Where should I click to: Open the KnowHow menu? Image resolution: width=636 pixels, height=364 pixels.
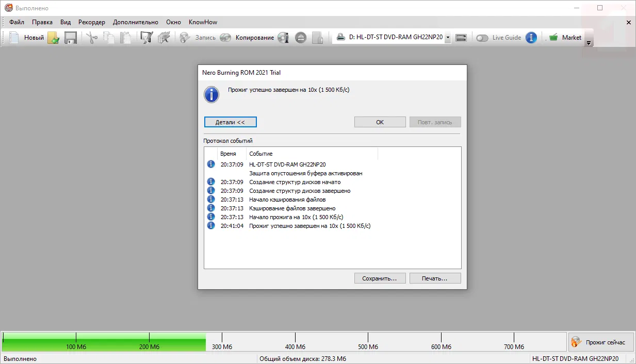tap(203, 22)
